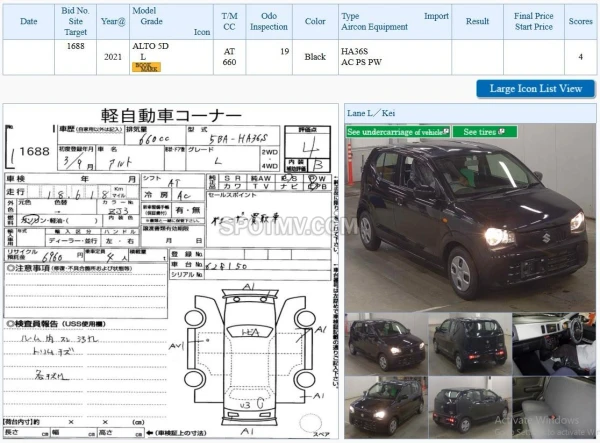This screenshot has height=443, width=600.
Task: Click the Date column header
Action: tap(29, 21)
